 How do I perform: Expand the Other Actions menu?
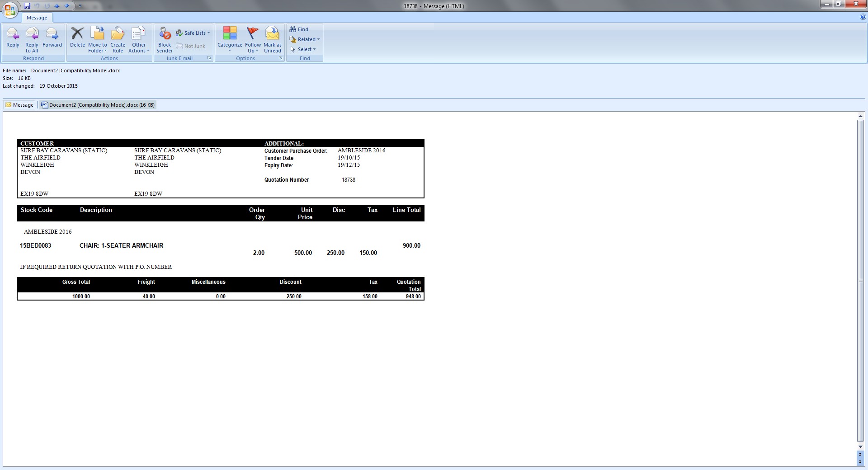pyautogui.click(x=139, y=40)
